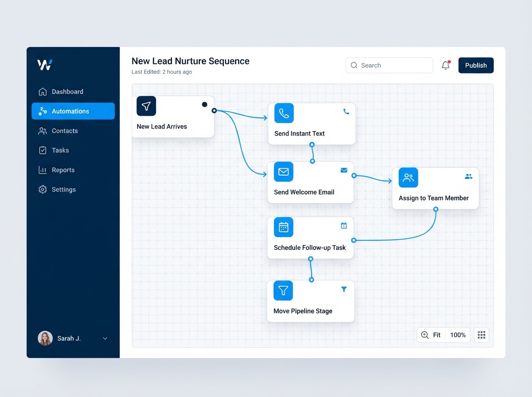This screenshot has height=397, width=532.
Task: Click the large calendar icon on Schedule Follow-up Task
Action: (x=283, y=227)
